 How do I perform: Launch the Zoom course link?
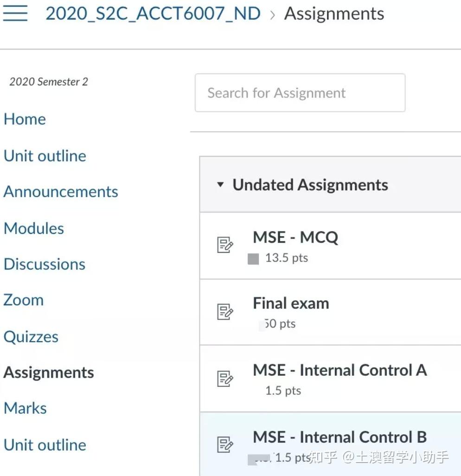pos(23,300)
